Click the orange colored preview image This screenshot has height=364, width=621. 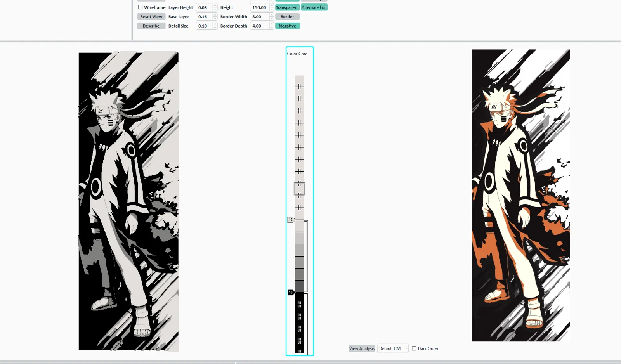pos(521,195)
